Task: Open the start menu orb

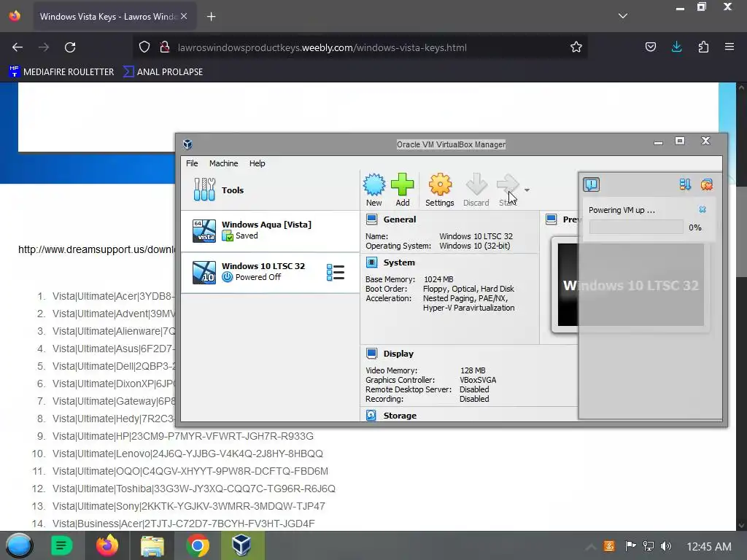Action: (19, 545)
